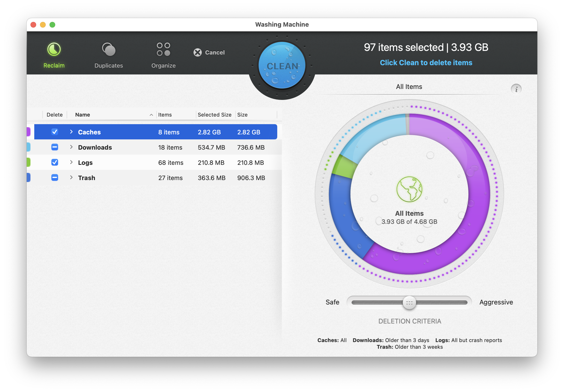The width and height of the screenshot is (564, 392).
Task: Click the '736.6 MB' size value
Action: (x=251, y=147)
